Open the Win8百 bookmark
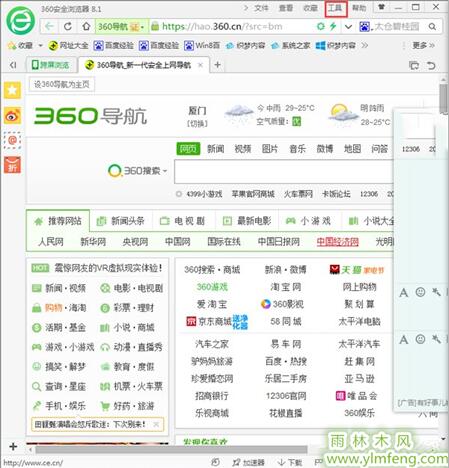Image resolution: width=449 pixels, height=468 pixels. point(202,46)
